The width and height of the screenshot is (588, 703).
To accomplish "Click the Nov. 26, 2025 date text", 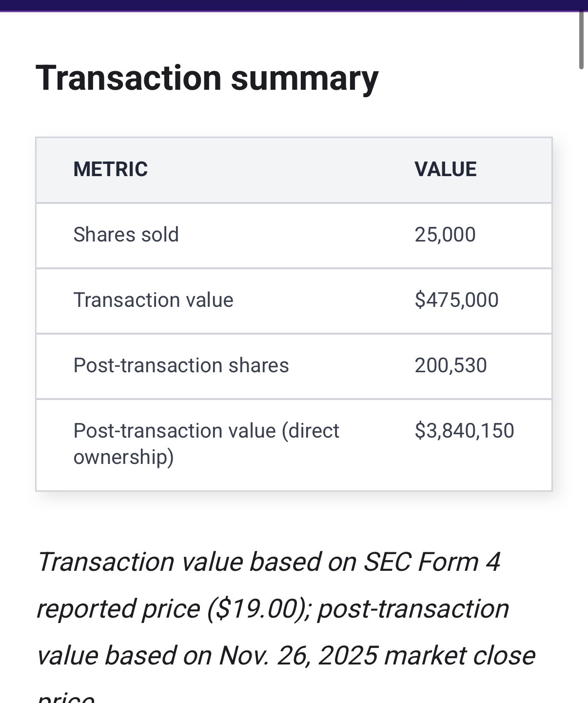I will [298, 655].
